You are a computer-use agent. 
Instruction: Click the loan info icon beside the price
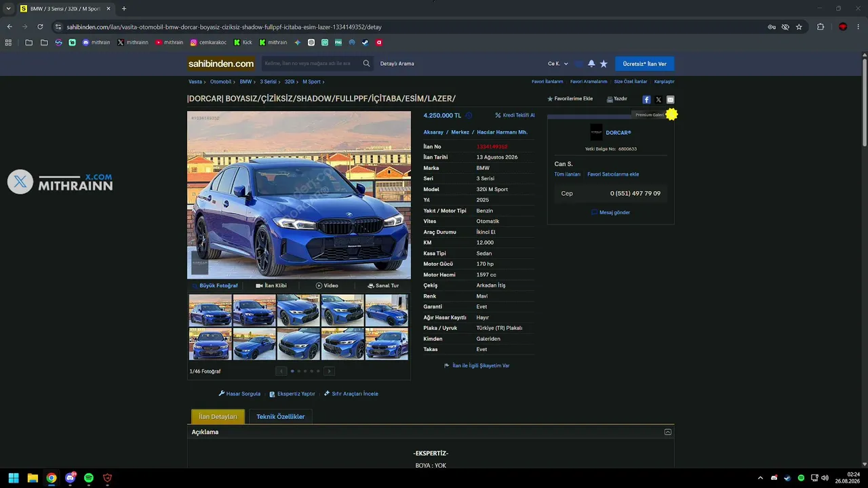click(469, 115)
